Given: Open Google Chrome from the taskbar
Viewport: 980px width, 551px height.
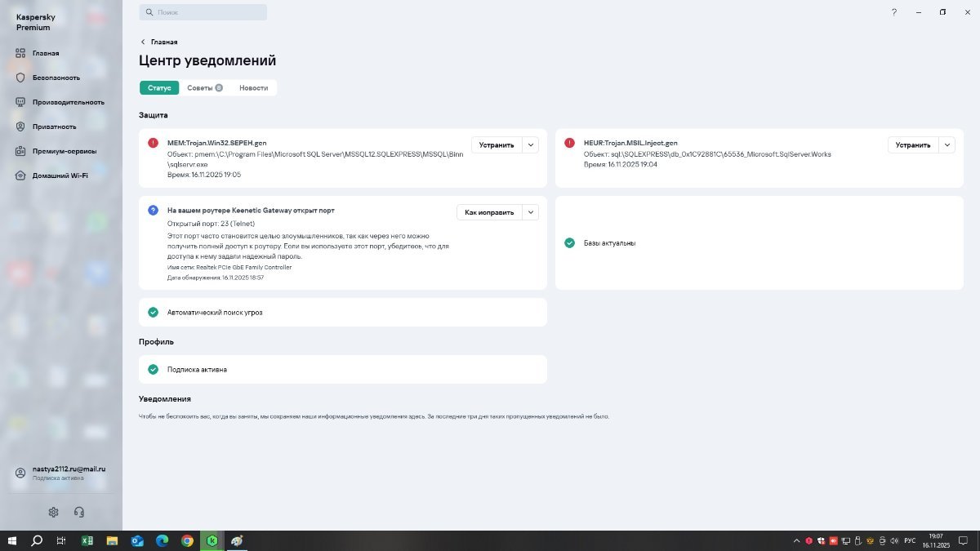Looking at the screenshot, I should tap(187, 540).
